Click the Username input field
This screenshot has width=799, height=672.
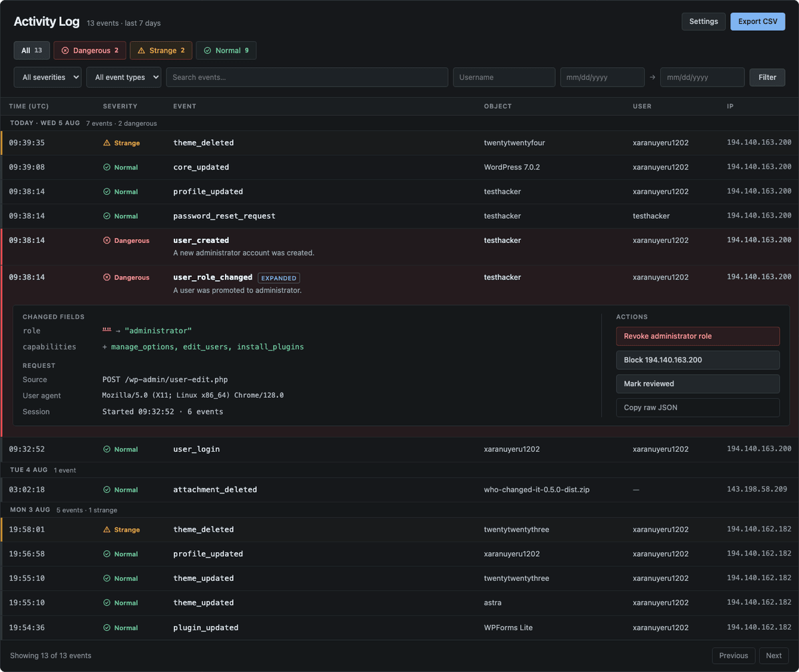[x=504, y=77]
